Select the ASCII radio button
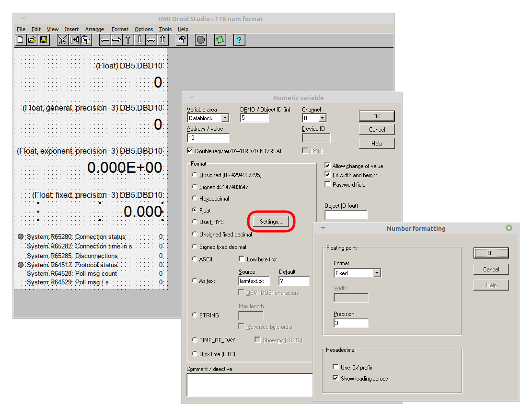Image resolution: width=532 pixels, height=416 pixels. 195,259
